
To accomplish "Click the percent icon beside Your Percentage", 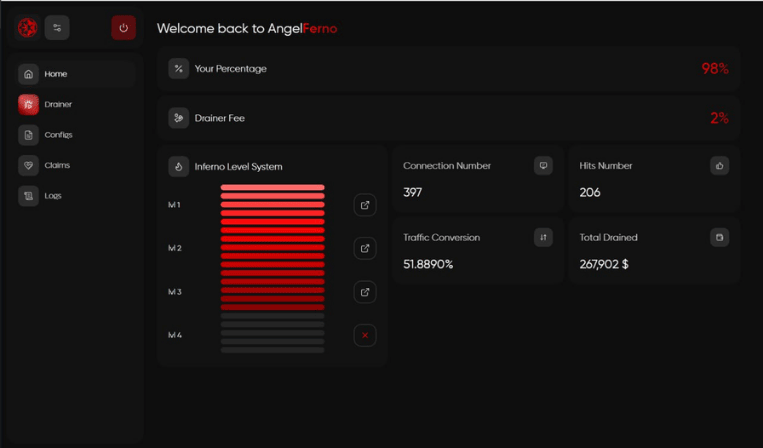I will (x=179, y=69).
